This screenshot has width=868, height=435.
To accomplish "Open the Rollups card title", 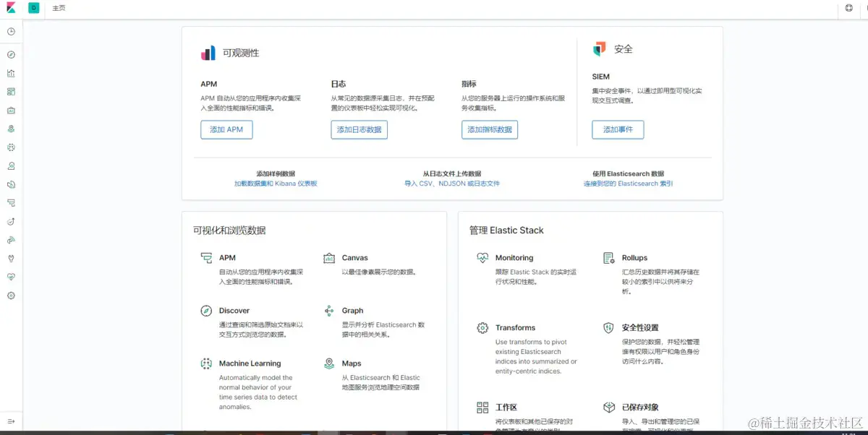I will (x=634, y=258).
